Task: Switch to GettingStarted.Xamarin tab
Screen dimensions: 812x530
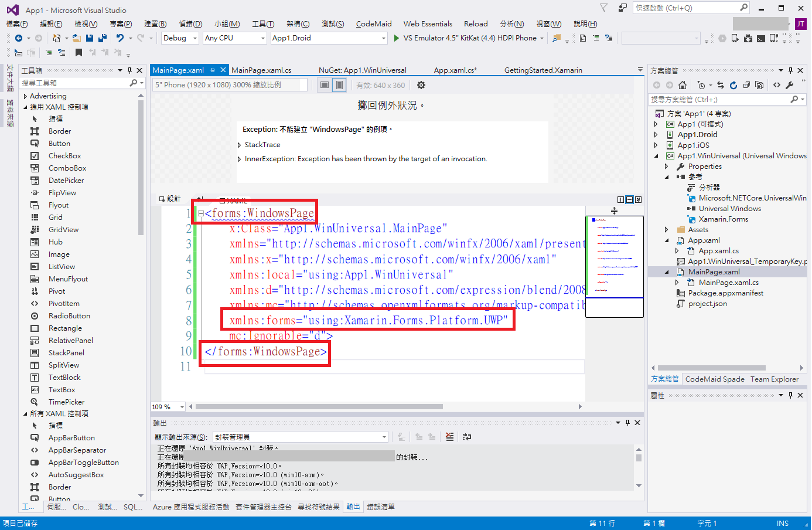Action: tap(543, 70)
